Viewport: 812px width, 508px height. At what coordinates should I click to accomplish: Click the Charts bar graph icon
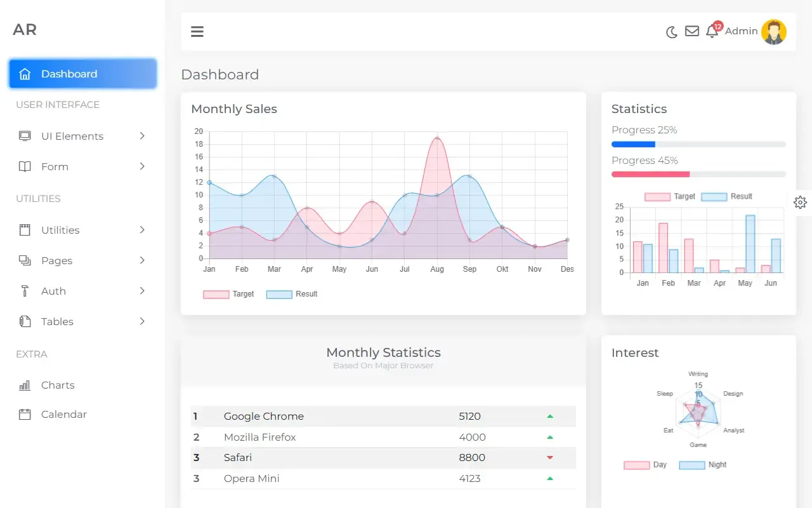click(x=25, y=385)
